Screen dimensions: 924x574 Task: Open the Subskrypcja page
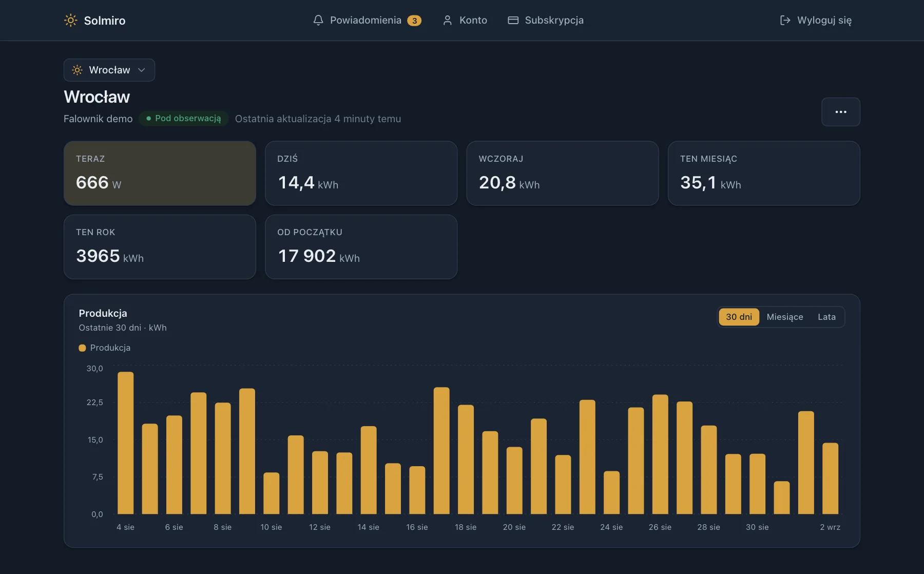pyautogui.click(x=546, y=20)
